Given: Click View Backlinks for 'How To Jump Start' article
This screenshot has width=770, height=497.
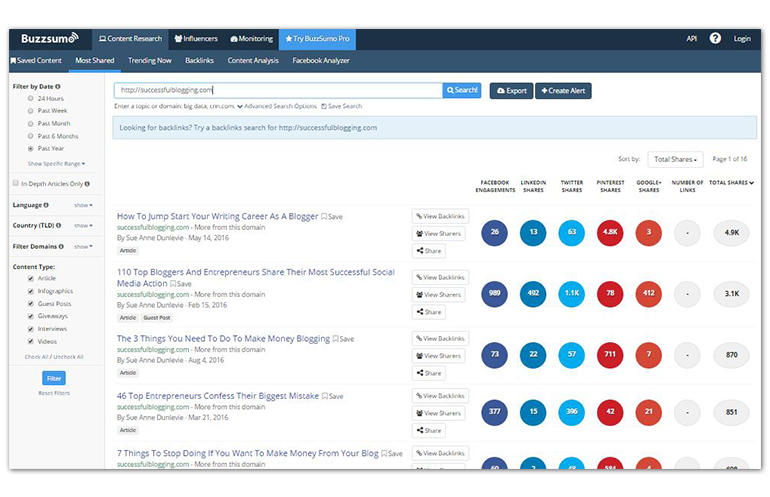Looking at the screenshot, I should 440,217.
